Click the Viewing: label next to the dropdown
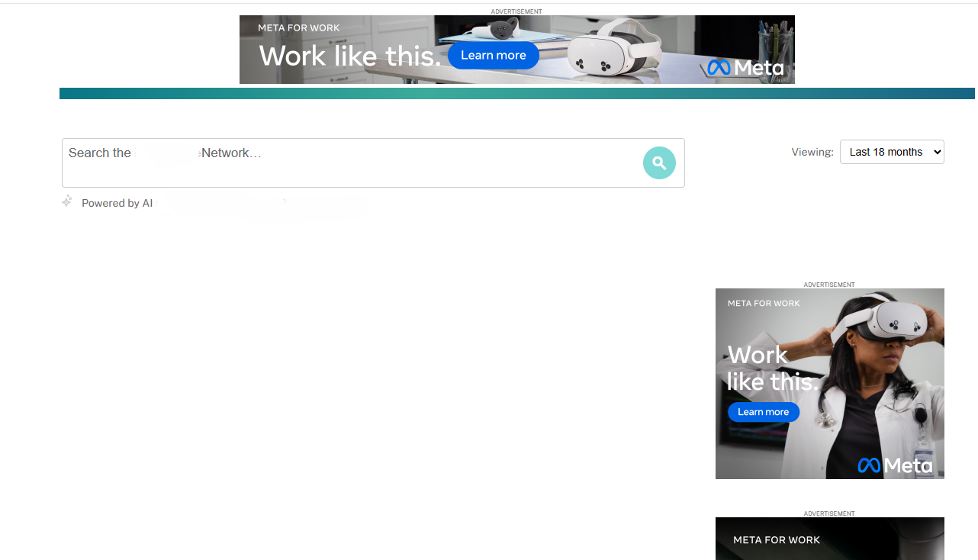This screenshot has width=978, height=560. [x=812, y=152]
